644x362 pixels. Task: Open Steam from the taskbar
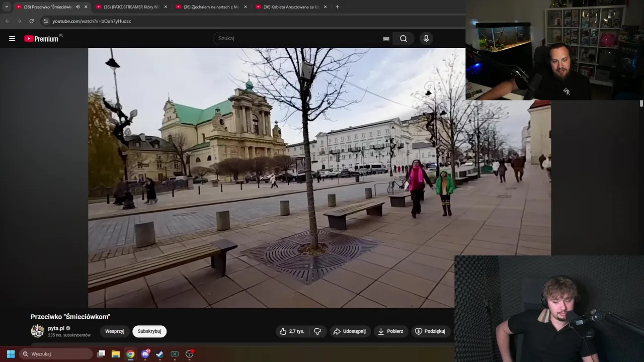pyautogui.click(x=159, y=354)
